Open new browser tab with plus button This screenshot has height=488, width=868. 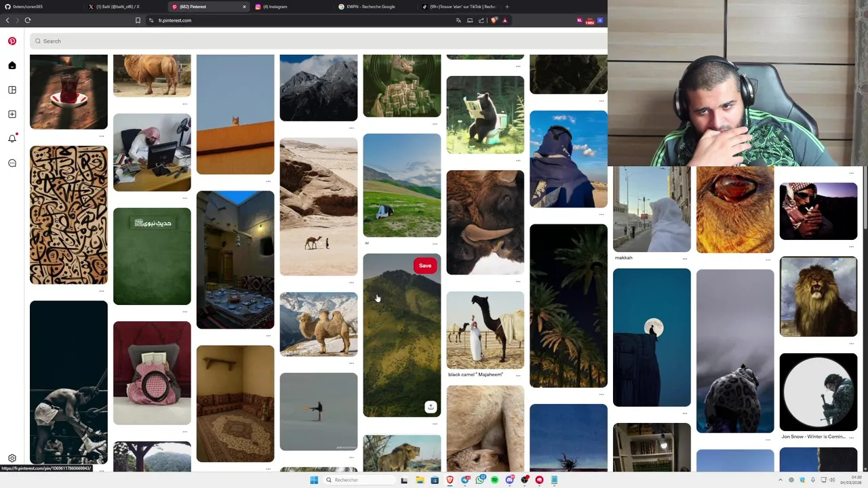coord(507,7)
